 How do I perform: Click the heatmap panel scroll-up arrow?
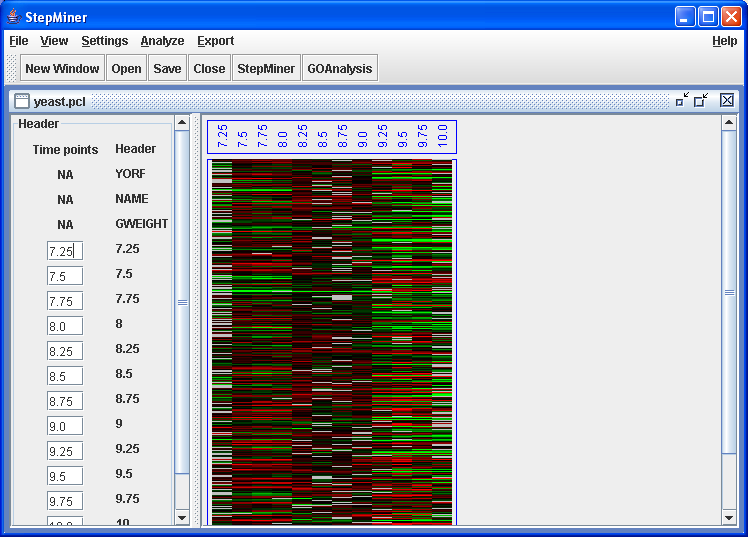pos(729,123)
